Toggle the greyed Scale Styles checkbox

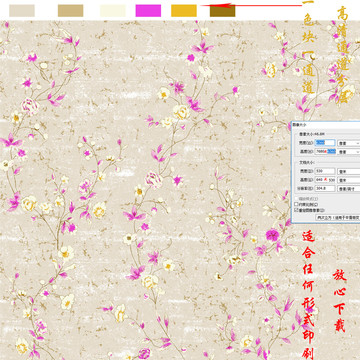(296, 199)
